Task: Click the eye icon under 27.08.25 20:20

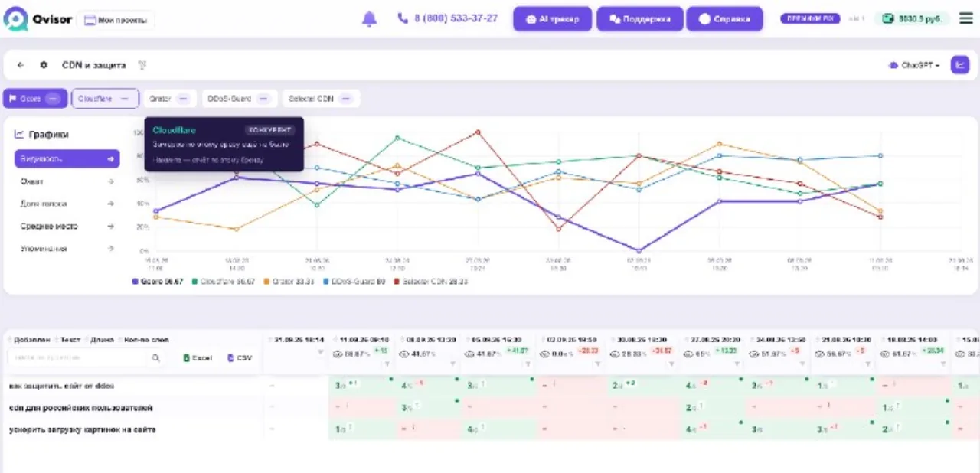Action: [690, 354]
